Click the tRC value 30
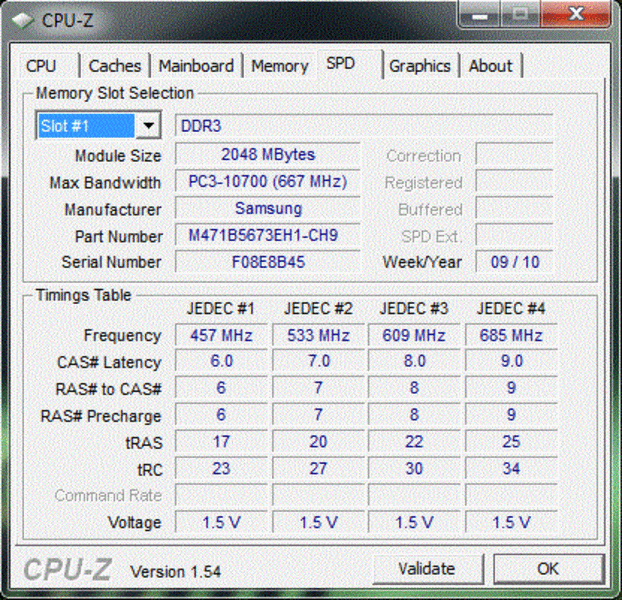This screenshot has height=600, width=622. (414, 469)
